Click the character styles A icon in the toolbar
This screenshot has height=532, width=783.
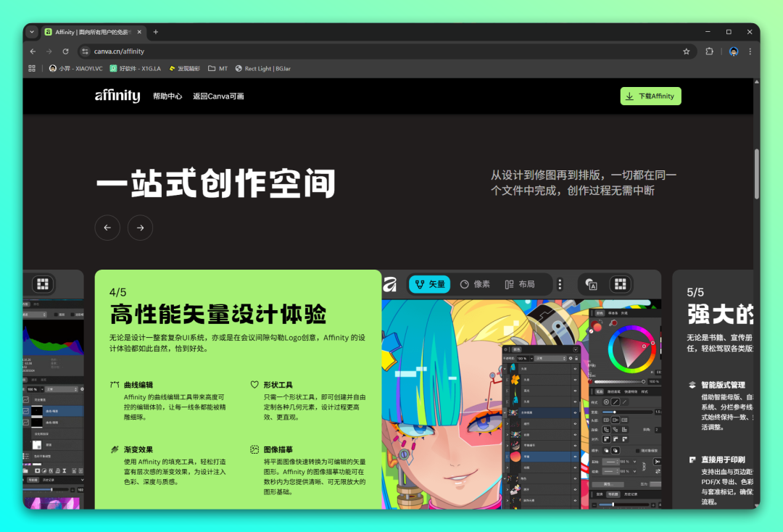(x=591, y=284)
